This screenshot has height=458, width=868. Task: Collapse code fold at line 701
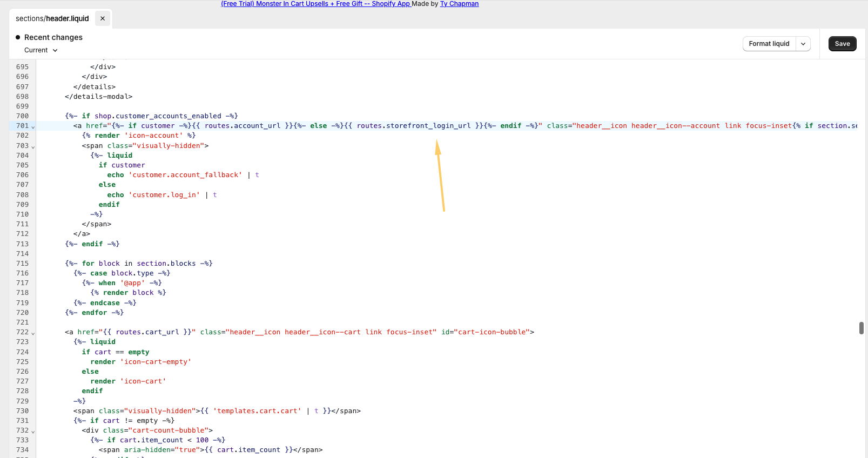coord(33,127)
